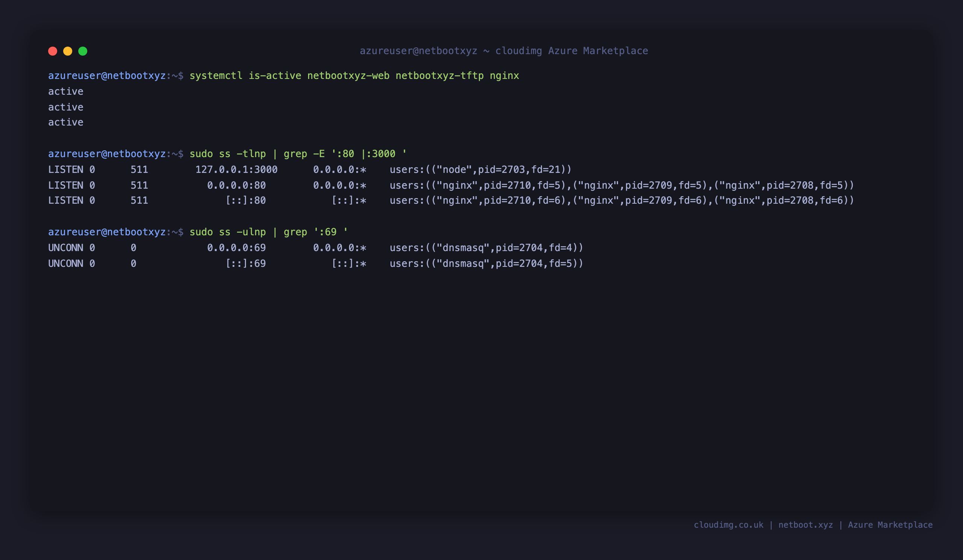Click 'users:(("dnsmasq",pid=2704,fd=5))'
Image resolution: width=963 pixels, height=560 pixels.
pos(486,263)
